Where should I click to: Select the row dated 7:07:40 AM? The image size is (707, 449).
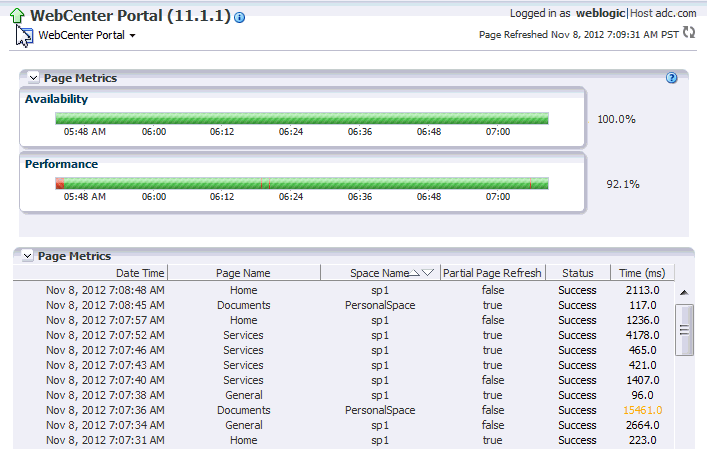click(x=344, y=380)
